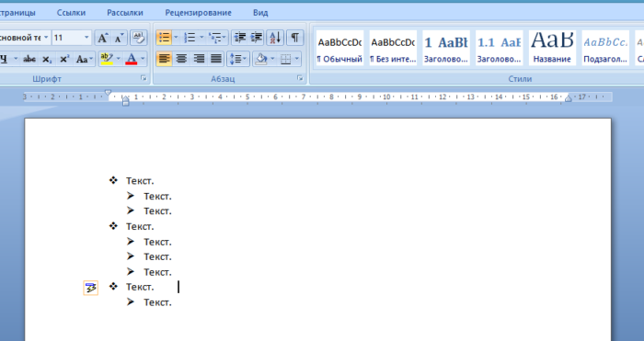644x341 pixels.
Task: Toggle the bullet list button
Action: coord(165,39)
